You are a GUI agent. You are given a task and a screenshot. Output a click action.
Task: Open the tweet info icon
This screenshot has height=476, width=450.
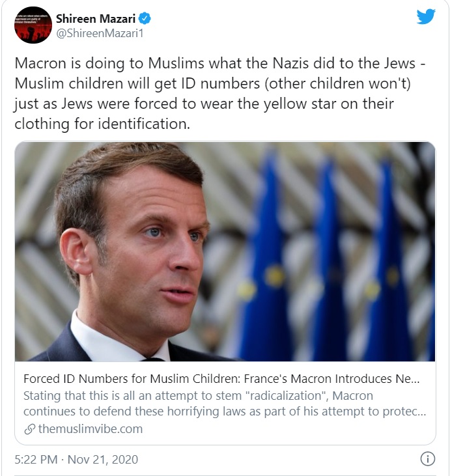click(x=427, y=459)
